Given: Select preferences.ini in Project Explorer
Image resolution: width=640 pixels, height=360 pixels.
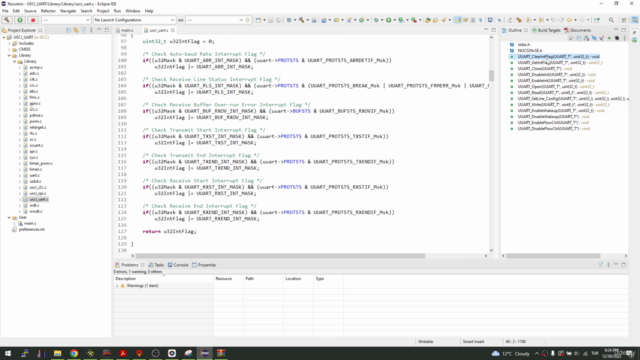Looking at the screenshot, I should tap(31, 229).
